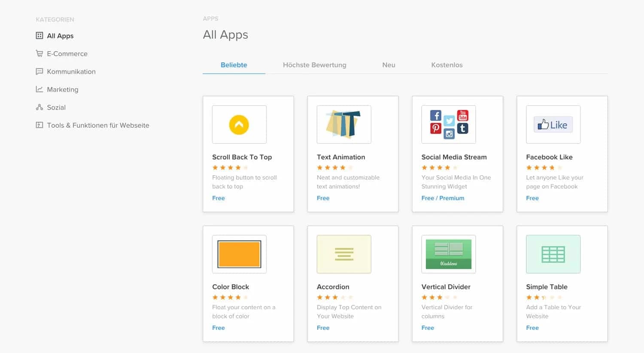Click the Kommunikation speech bubble icon
Image resolution: width=644 pixels, height=353 pixels.
39,71
